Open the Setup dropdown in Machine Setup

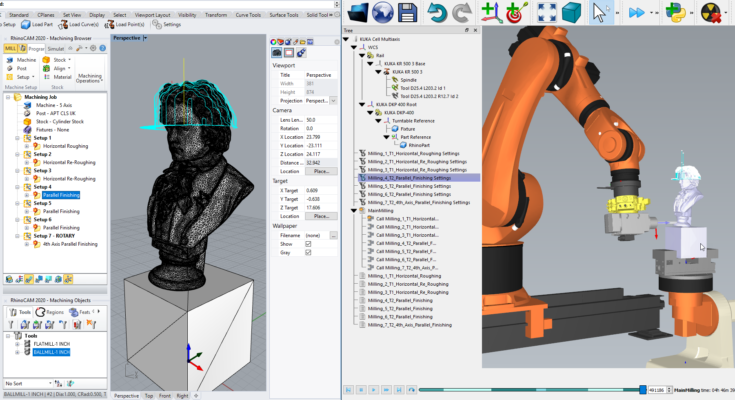33,77
